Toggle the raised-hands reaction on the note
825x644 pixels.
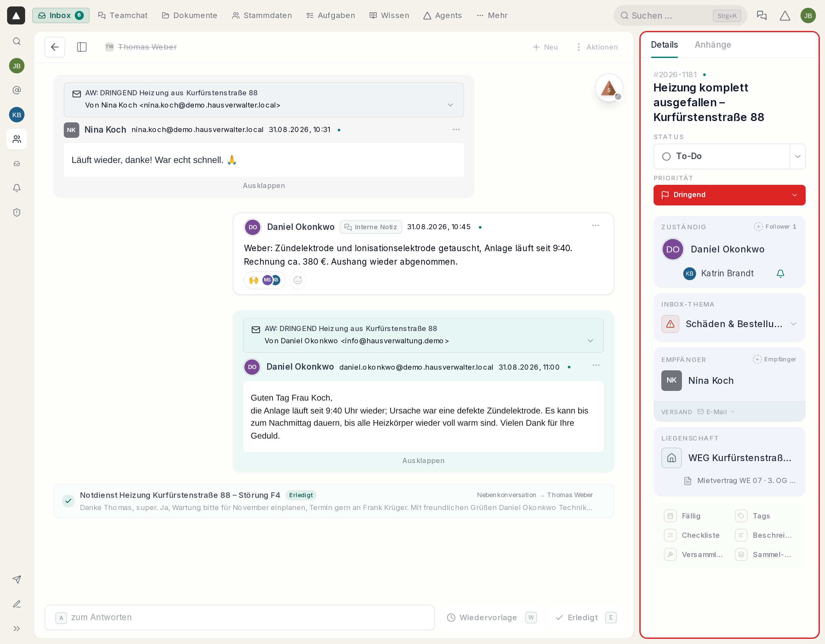pyautogui.click(x=265, y=280)
